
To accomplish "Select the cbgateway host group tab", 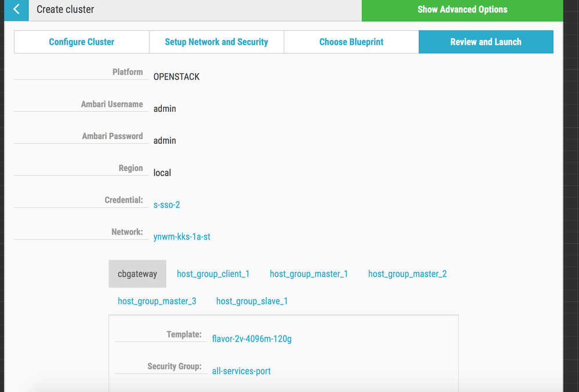I will [137, 274].
